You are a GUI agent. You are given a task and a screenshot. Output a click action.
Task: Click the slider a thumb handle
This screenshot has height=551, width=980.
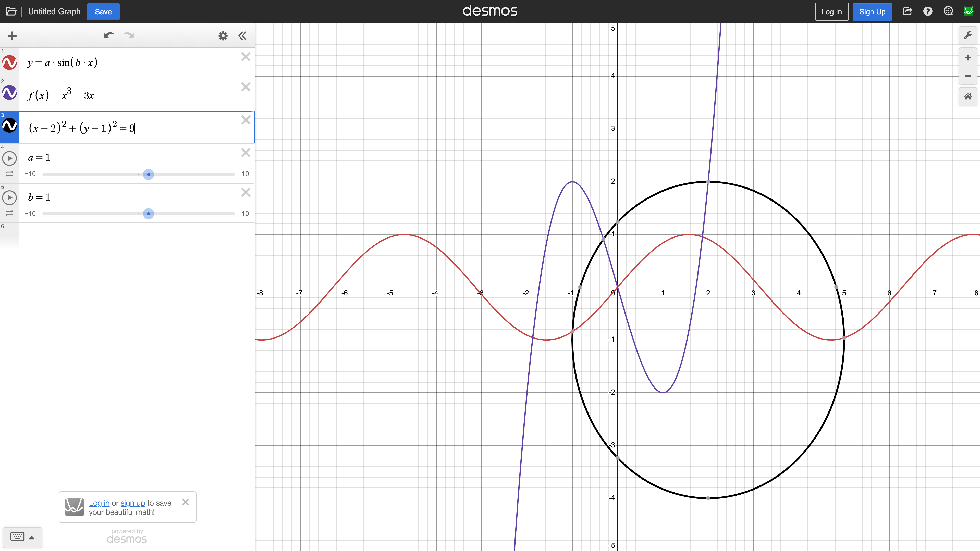click(148, 174)
